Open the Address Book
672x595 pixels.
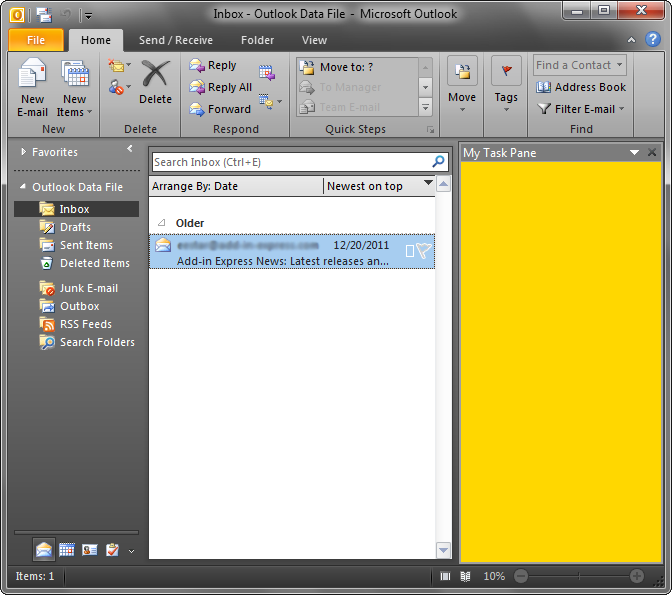pyautogui.click(x=581, y=87)
